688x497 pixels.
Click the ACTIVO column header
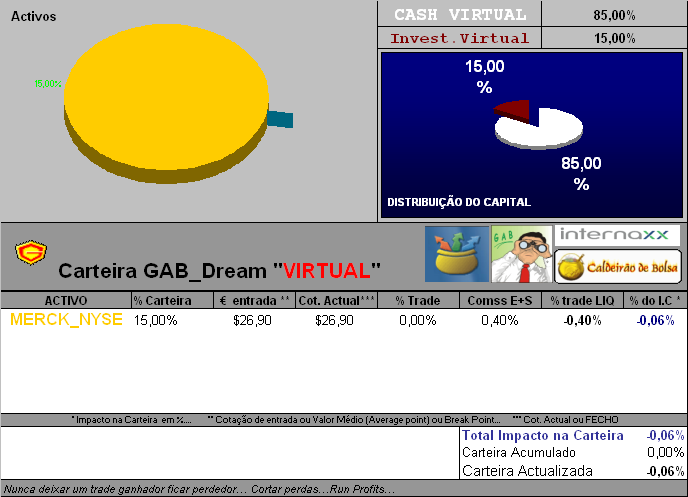(x=66, y=300)
